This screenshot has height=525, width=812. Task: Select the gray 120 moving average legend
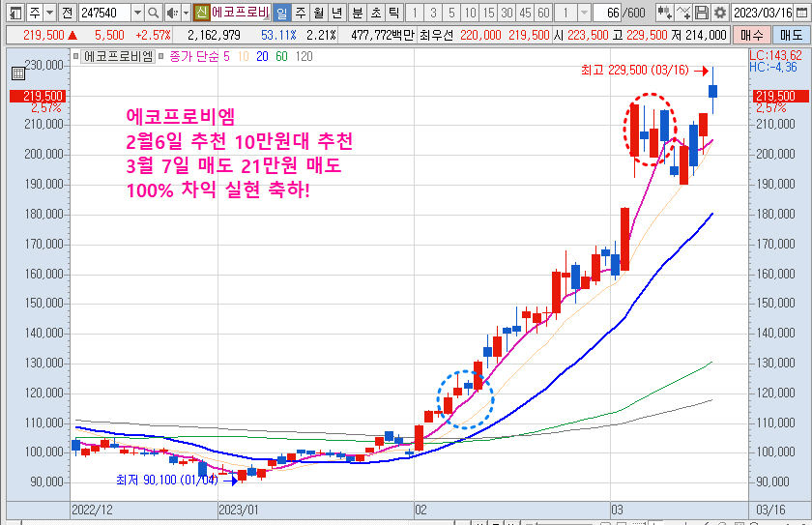pyautogui.click(x=304, y=56)
